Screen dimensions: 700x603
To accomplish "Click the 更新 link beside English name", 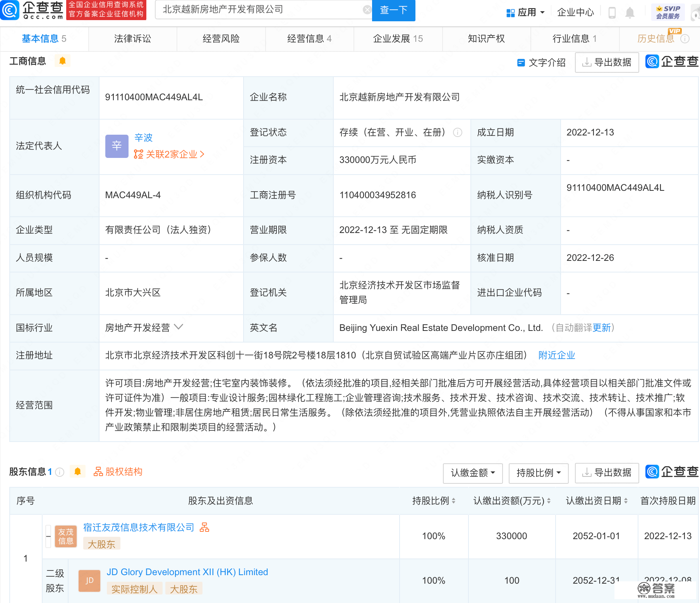I will 602,328.
